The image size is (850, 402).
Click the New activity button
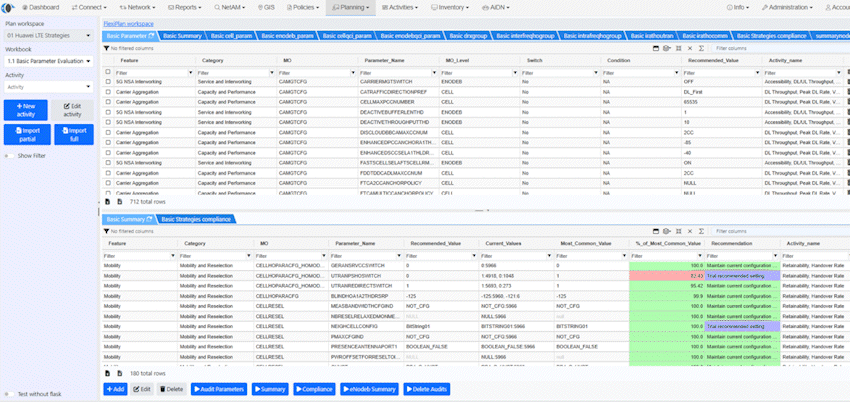coord(27,110)
